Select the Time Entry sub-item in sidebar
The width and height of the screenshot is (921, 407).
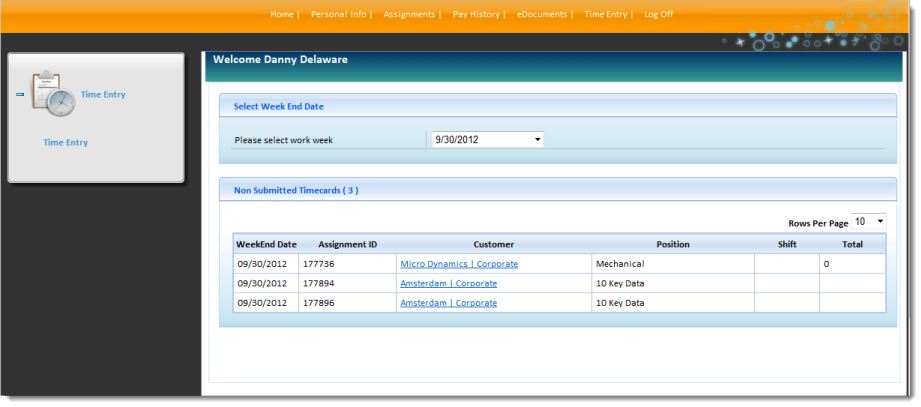pos(65,143)
